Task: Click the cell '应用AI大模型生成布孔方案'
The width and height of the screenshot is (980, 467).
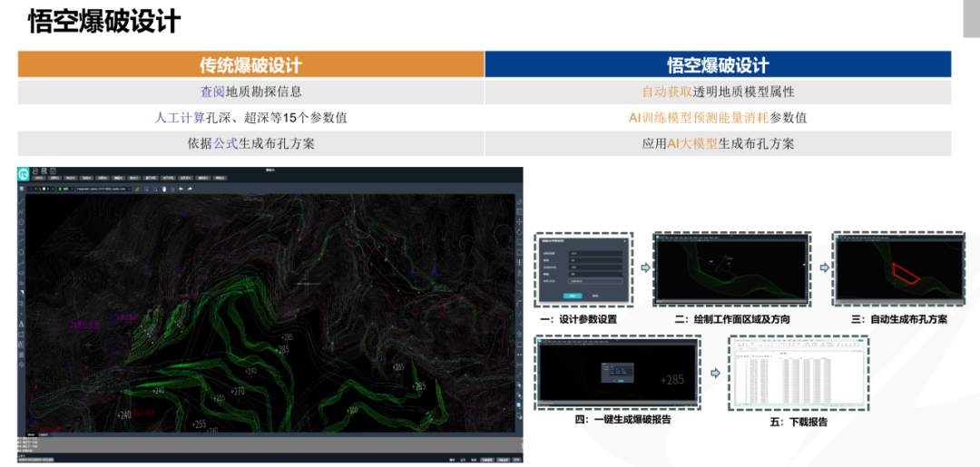Action: 718,143
